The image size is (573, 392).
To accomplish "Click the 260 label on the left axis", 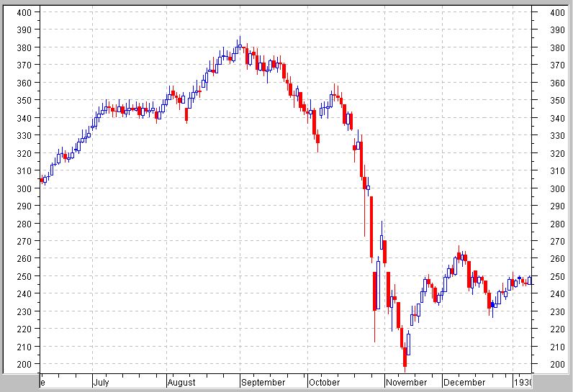I will click(24, 258).
